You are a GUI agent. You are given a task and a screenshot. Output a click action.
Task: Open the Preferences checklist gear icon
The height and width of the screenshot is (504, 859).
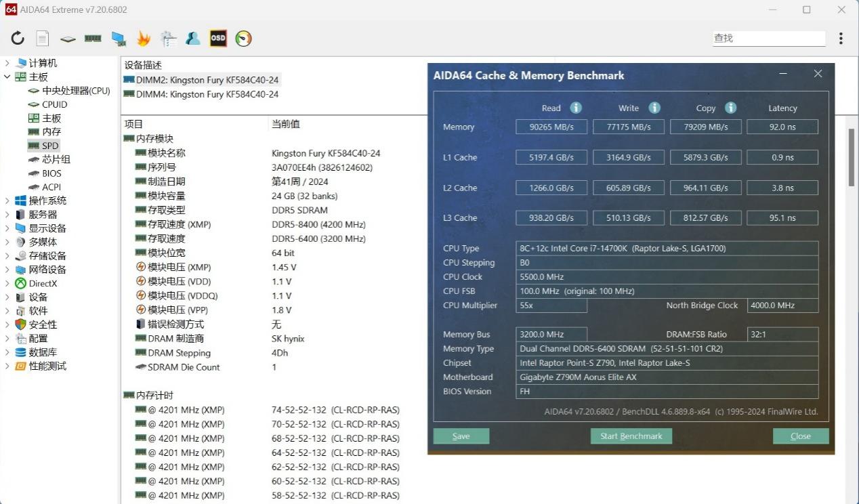coord(168,39)
